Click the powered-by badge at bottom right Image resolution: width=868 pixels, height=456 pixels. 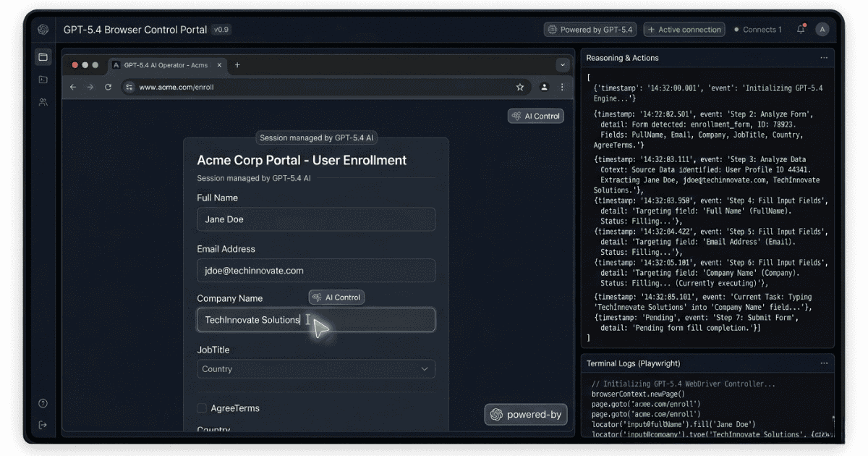[526, 415]
